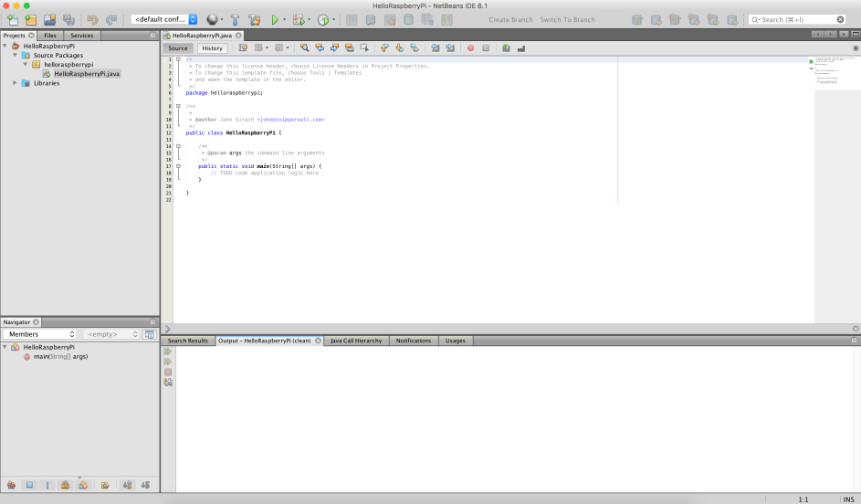Click the Redo arrow icon
The width and height of the screenshot is (861, 504).
[x=111, y=20]
